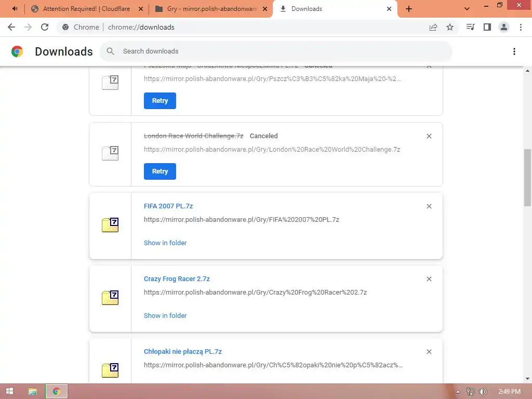Click Chrome site info chip in address bar
The image size is (532, 399).
click(x=81, y=27)
